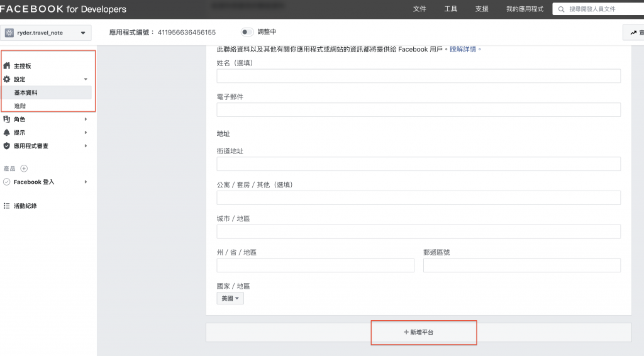Click the 街道地址 input field
Viewport: 644px width, 356px height.
[x=418, y=164]
